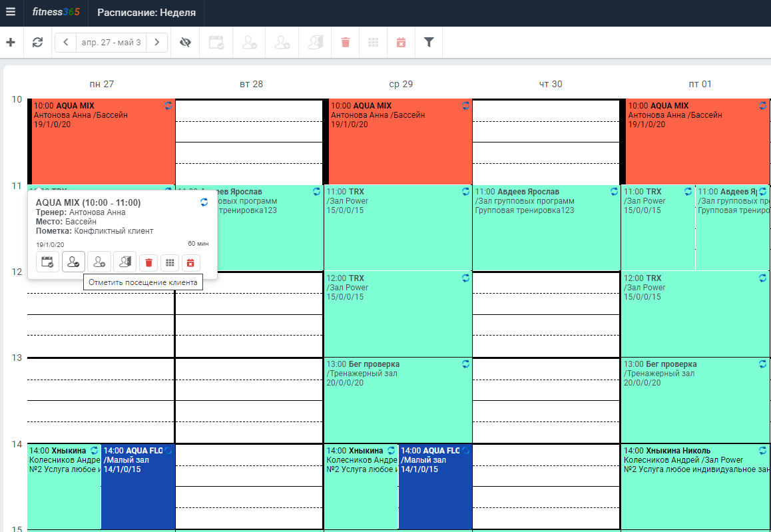The image size is (771, 532).
Task: Click popup title AQUA MIX (10:00 - 11:00)
Action: click(x=89, y=202)
